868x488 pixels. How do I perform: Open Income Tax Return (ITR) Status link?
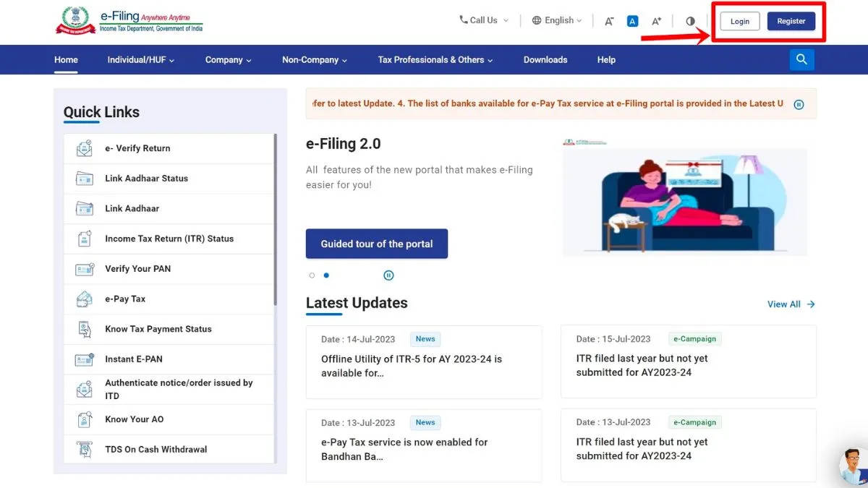coord(169,239)
